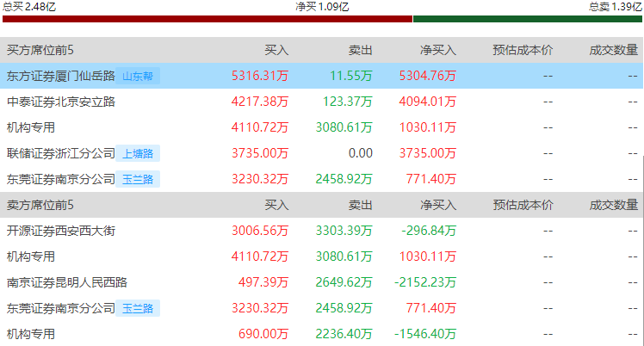Sort by 卖出 in the 买方席位前5 header

coord(360,50)
